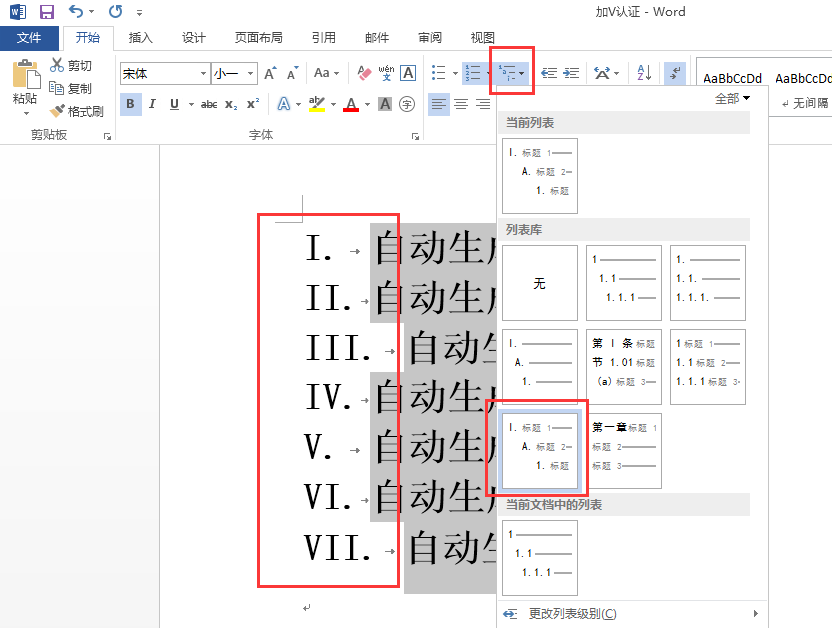This screenshot has width=832, height=628.
Task: Click the Sort A-Z icon
Action: point(644,73)
